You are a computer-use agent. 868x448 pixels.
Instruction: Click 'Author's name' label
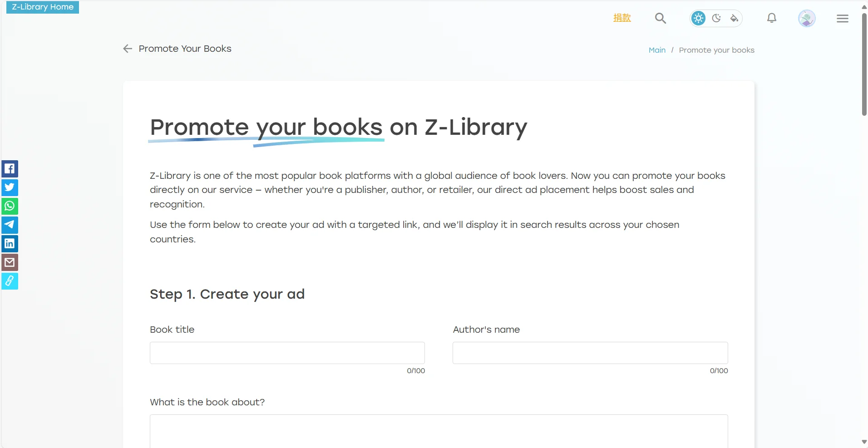(486, 330)
